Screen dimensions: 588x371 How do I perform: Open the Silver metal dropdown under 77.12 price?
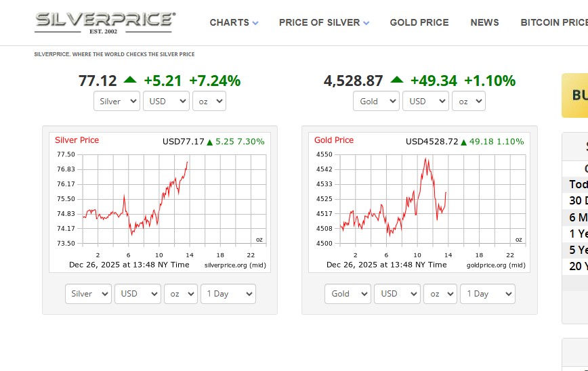point(117,101)
